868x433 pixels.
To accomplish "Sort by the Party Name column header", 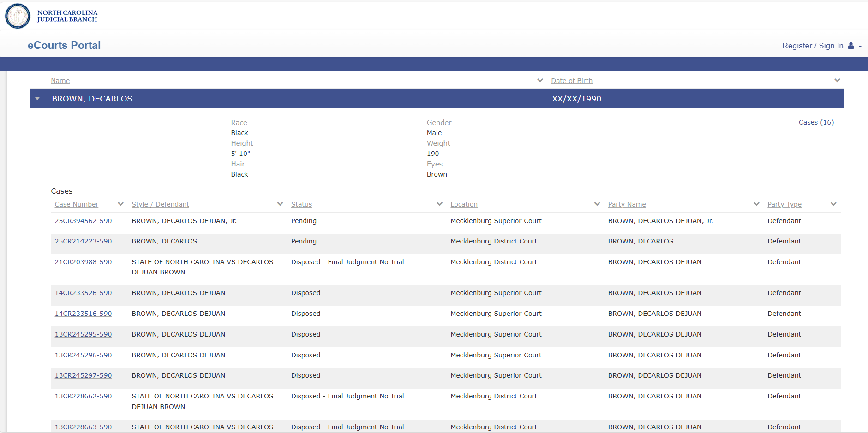I will pyautogui.click(x=627, y=204).
